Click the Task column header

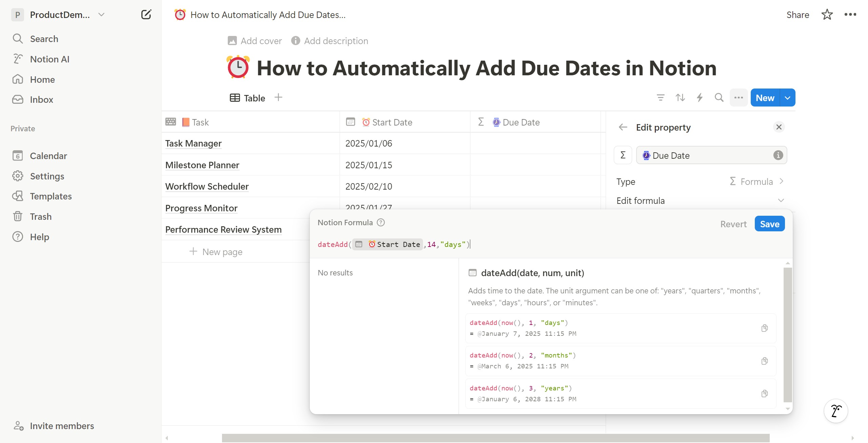(250, 122)
